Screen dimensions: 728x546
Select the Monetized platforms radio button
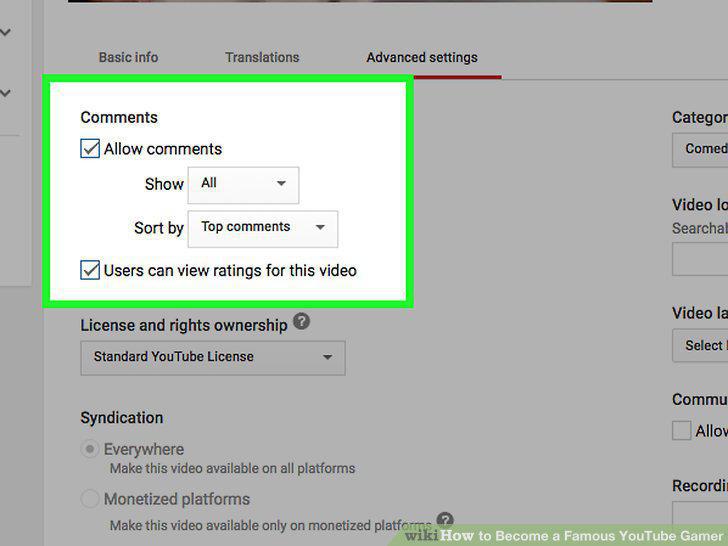pyautogui.click(x=90, y=499)
